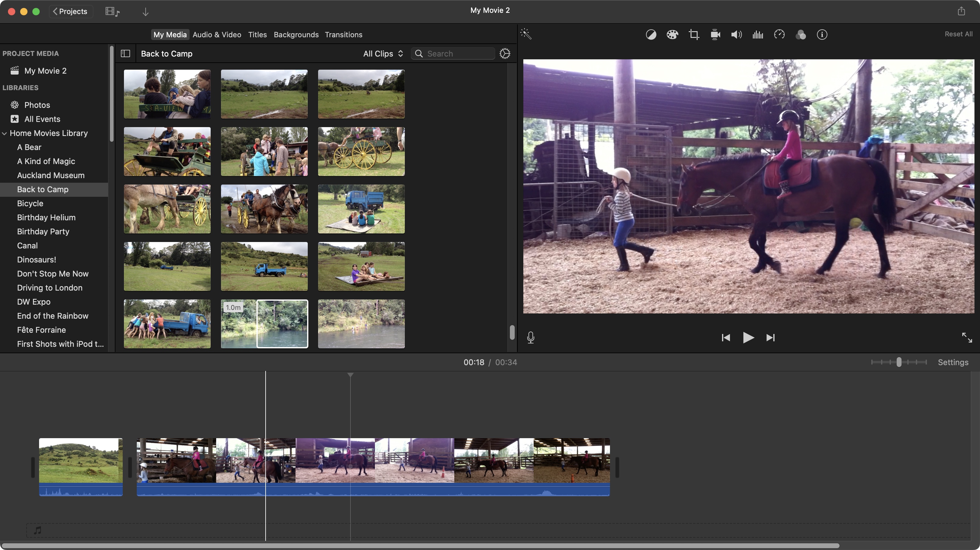Select kids pushing blue truck clip
Screen dimensions: 980x550
(167, 324)
